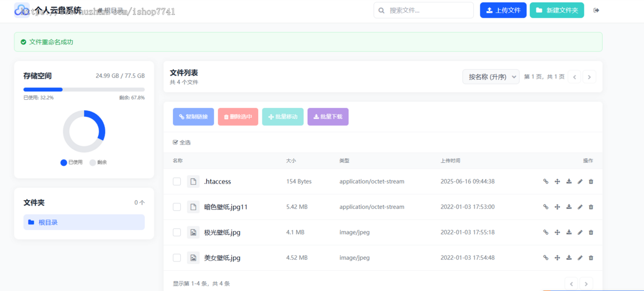
Task: Delete trash icon for 暗色壁纸.jpg11
Action: (591, 207)
